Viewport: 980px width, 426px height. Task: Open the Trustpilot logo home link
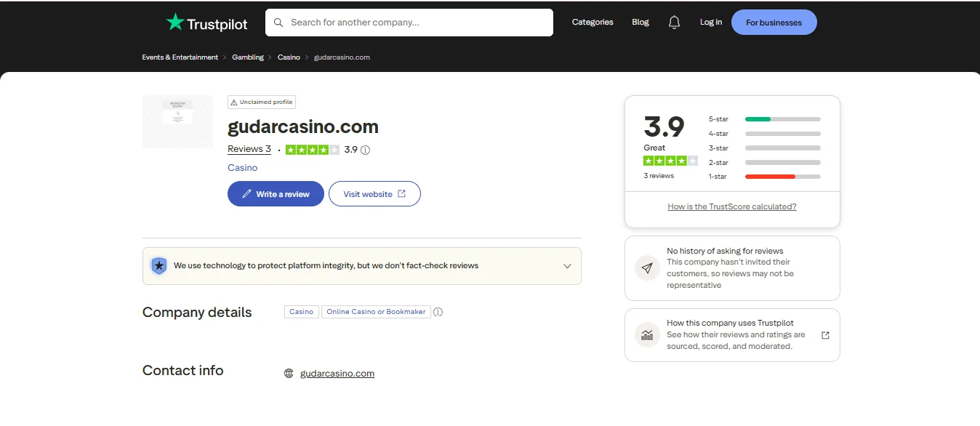(x=206, y=23)
